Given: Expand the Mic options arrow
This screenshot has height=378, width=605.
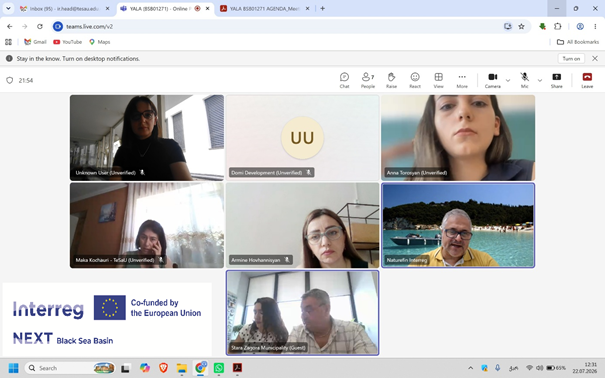Looking at the screenshot, I should (x=539, y=80).
